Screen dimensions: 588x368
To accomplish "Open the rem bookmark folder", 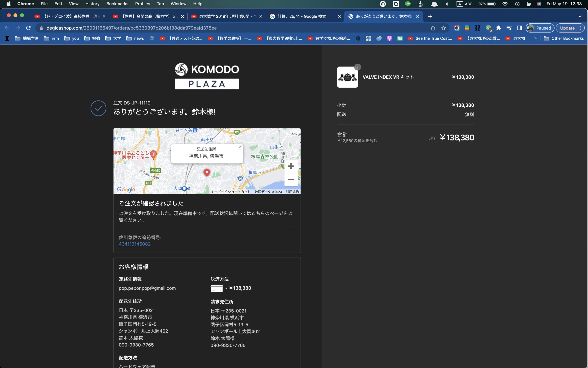I will [x=52, y=38].
